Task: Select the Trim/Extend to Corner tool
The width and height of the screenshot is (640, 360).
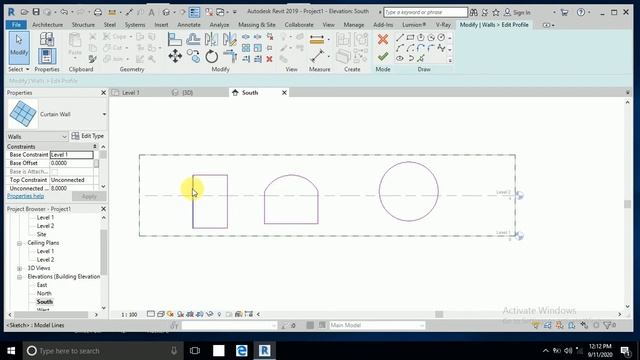Action: [x=230, y=56]
